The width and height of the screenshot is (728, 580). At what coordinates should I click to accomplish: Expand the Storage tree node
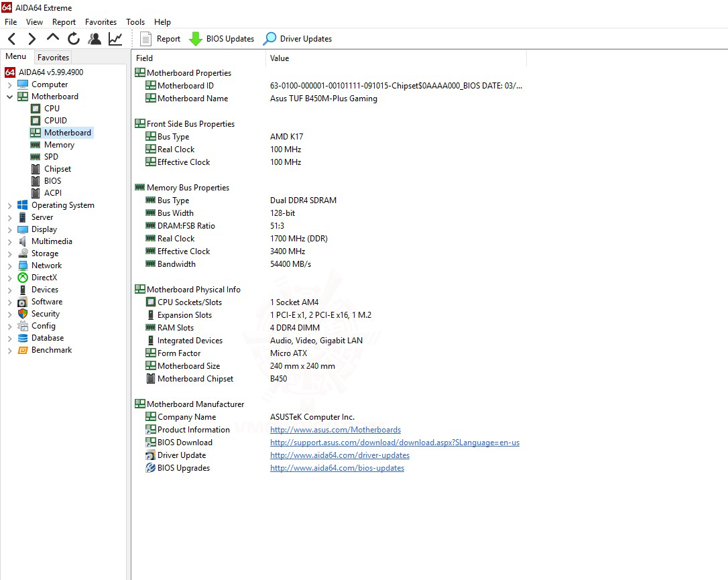coord(10,254)
